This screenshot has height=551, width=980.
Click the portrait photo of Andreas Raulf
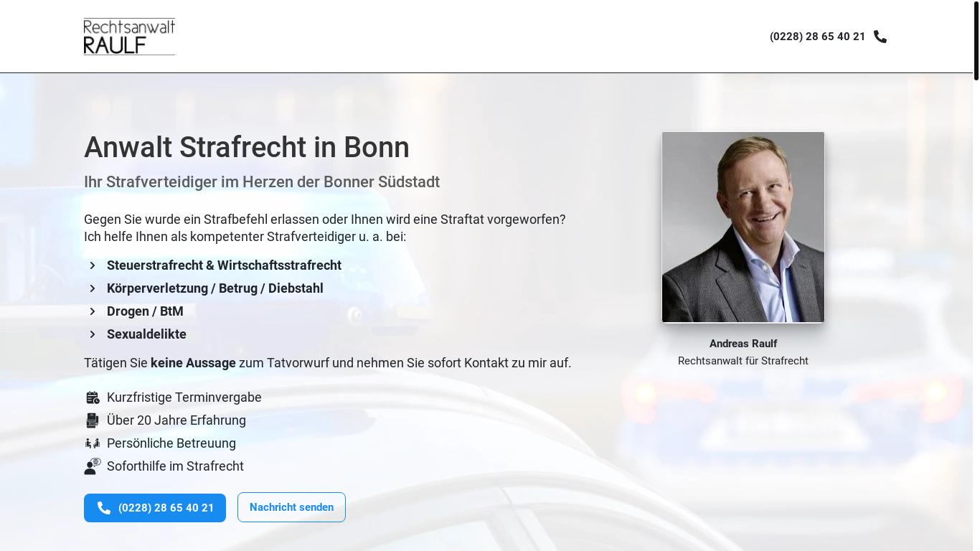tap(743, 227)
